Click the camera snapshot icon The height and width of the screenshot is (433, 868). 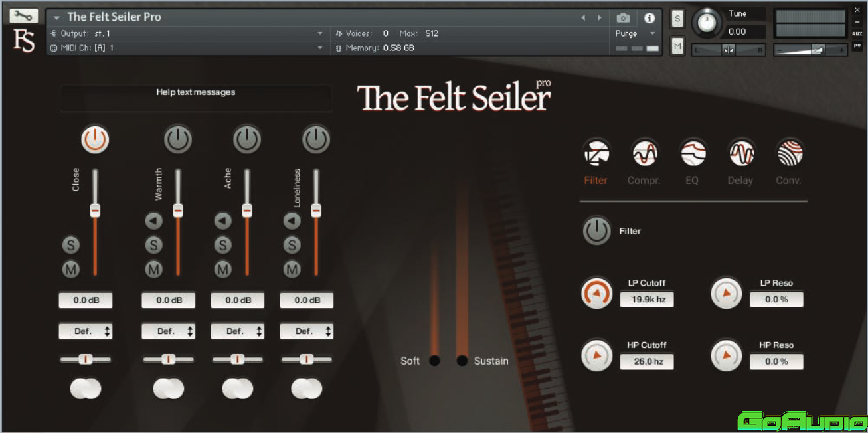point(623,18)
